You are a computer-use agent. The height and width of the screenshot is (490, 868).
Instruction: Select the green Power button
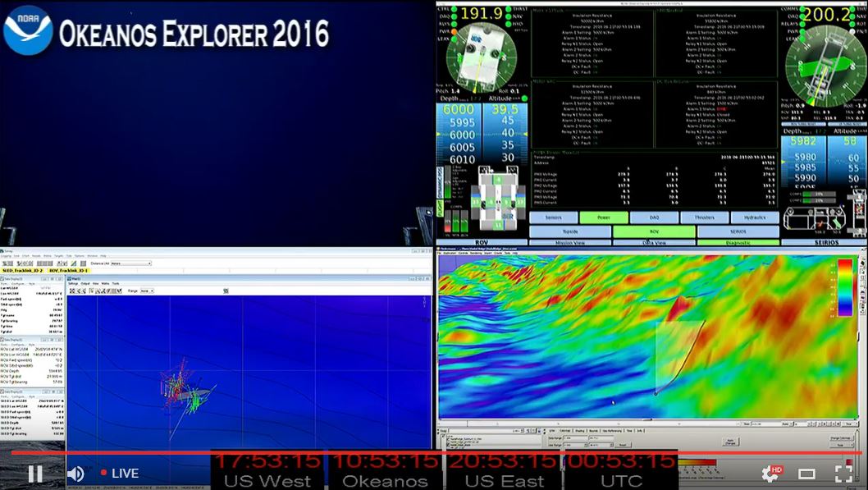(x=603, y=218)
